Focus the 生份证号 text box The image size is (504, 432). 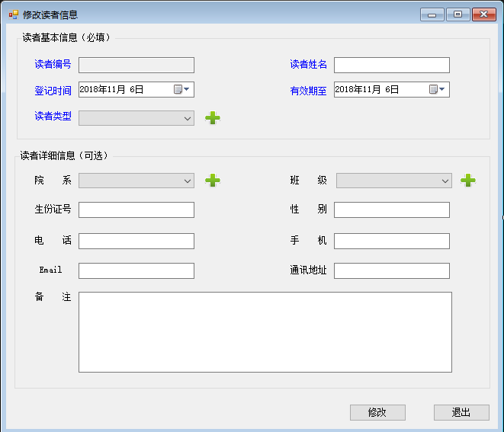click(x=136, y=210)
